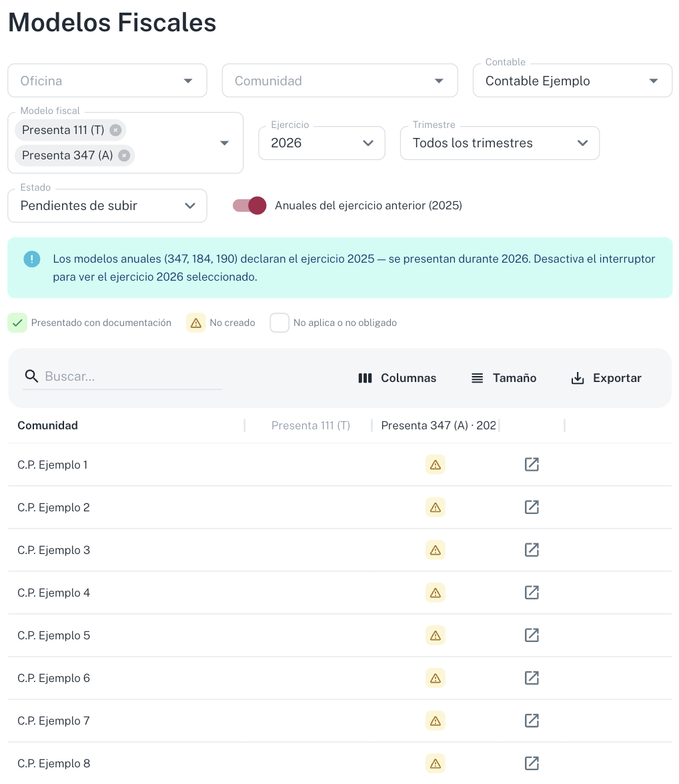Open external link for C.P. Ejemplo 6
Screen dimensions: 679x784
(x=532, y=678)
